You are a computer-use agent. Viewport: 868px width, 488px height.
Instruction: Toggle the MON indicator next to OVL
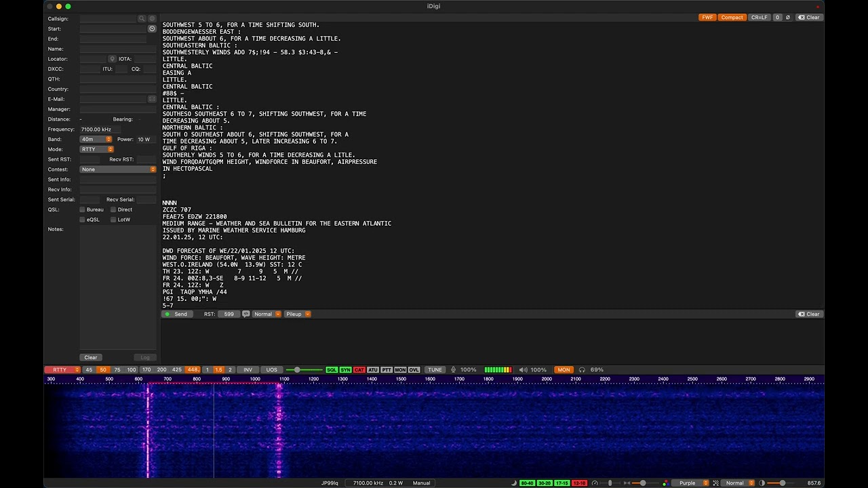400,370
